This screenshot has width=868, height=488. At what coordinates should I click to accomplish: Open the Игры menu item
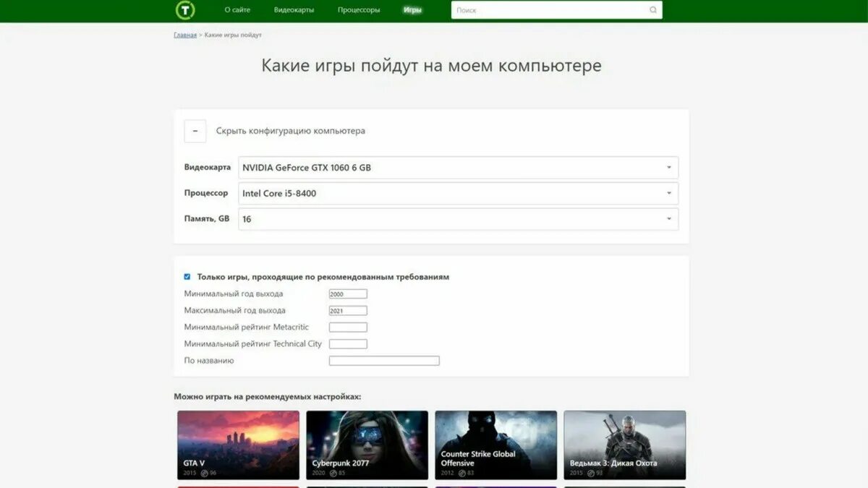(413, 10)
